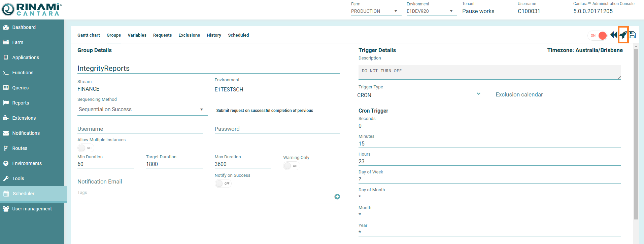Go to User management page

click(32, 209)
